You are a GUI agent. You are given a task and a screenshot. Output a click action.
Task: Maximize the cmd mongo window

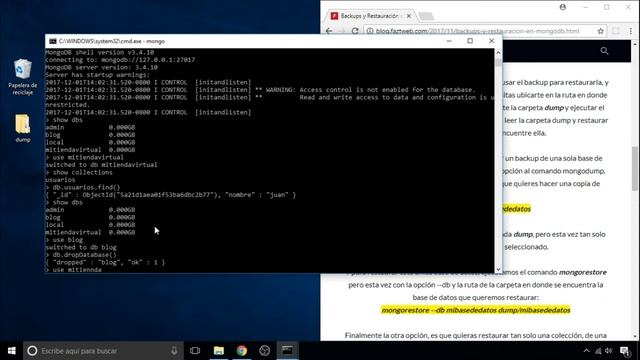click(470, 41)
